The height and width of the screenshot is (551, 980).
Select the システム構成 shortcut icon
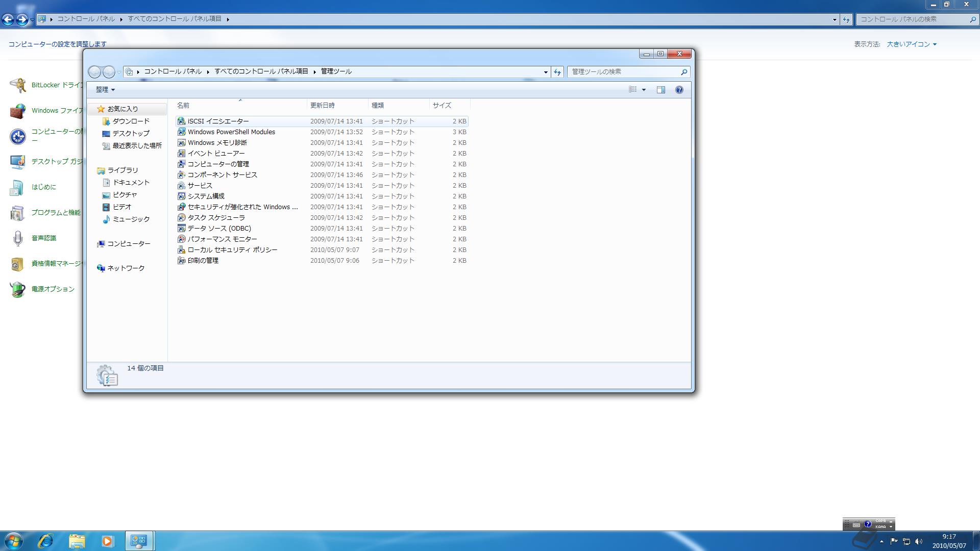pyautogui.click(x=181, y=196)
